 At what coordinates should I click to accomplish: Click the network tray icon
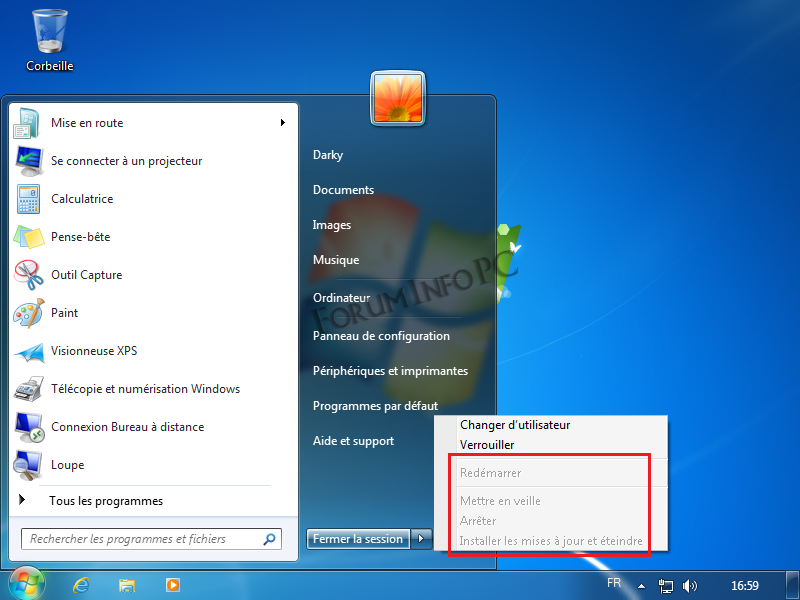click(666, 586)
